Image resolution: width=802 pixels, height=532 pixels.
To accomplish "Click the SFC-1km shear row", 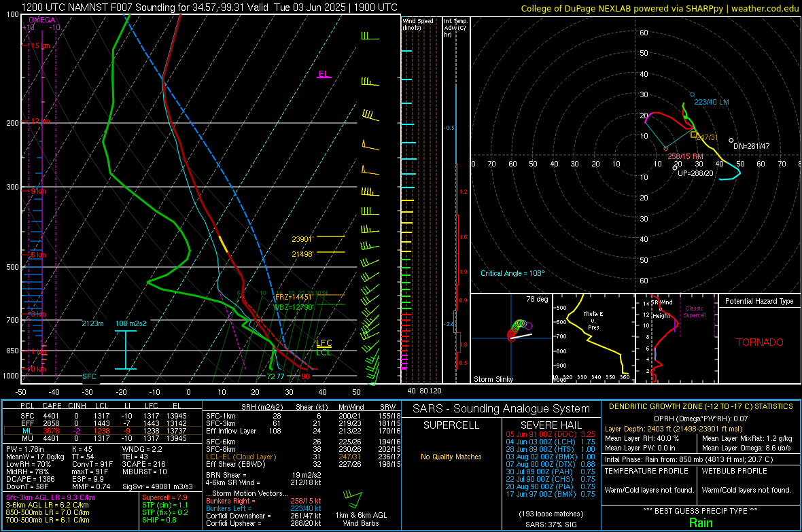I will tap(303, 416).
